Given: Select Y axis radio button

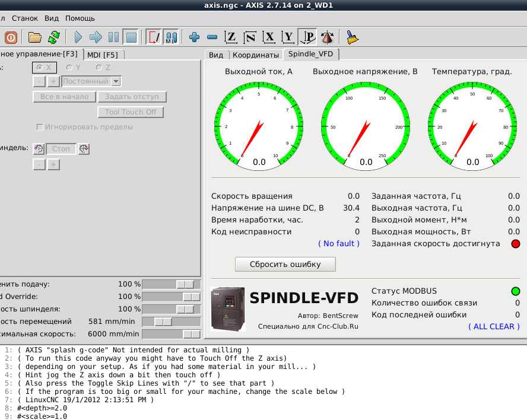Looking at the screenshot, I should 73,68.
